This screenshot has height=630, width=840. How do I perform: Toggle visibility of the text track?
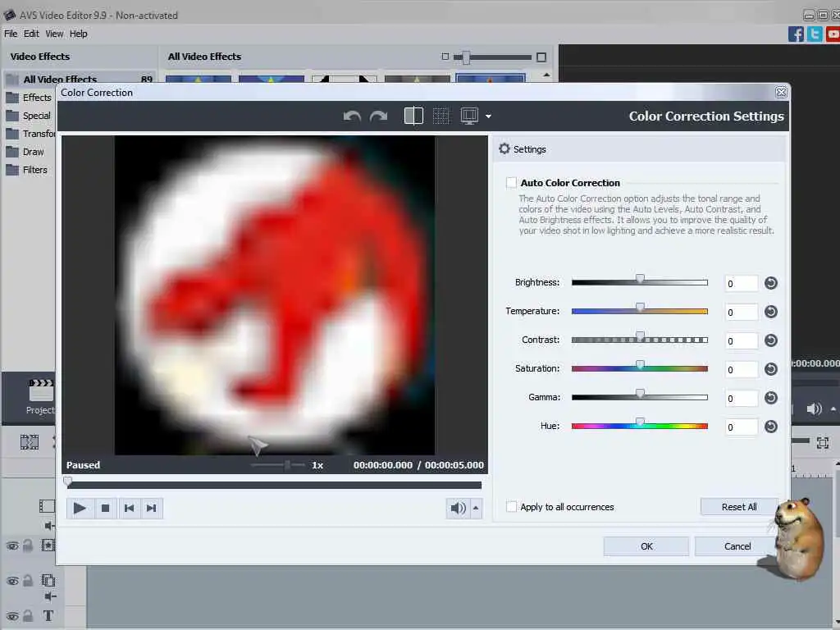pyautogui.click(x=12, y=617)
